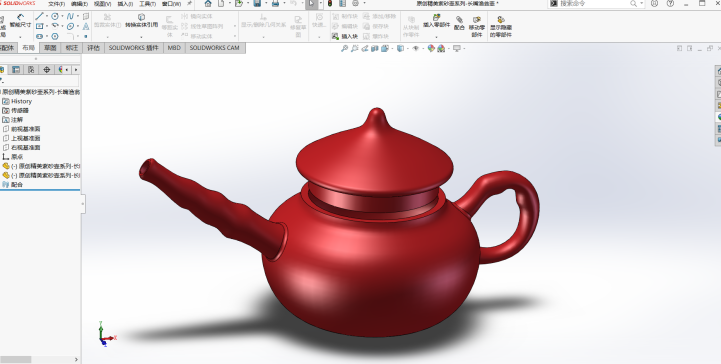
Task: Click the feature tree filter field
Action: coord(40,81)
